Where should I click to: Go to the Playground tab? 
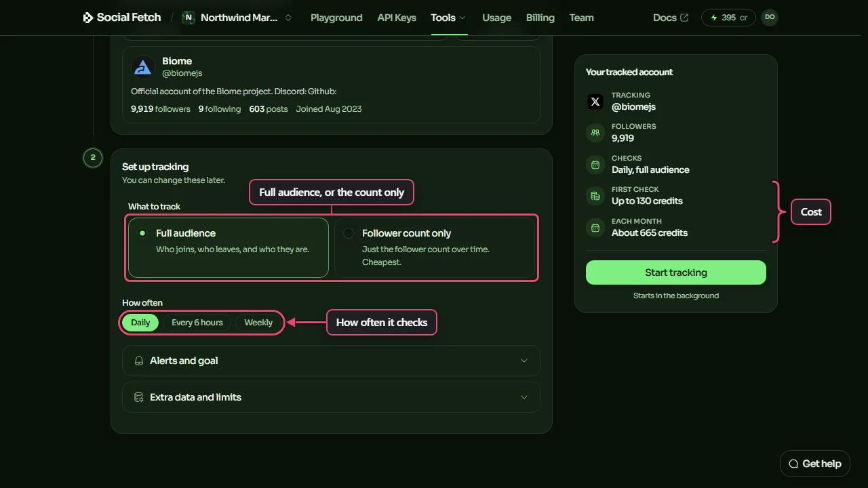336,18
